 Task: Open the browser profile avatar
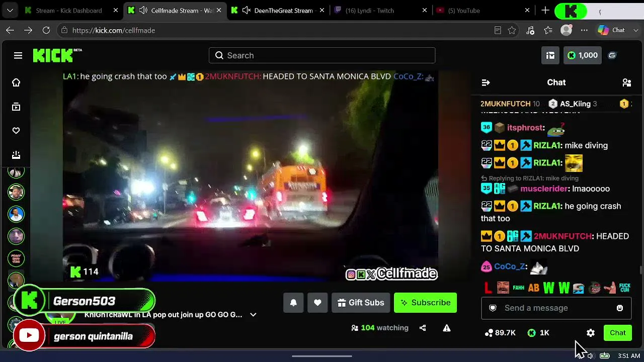(567, 30)
